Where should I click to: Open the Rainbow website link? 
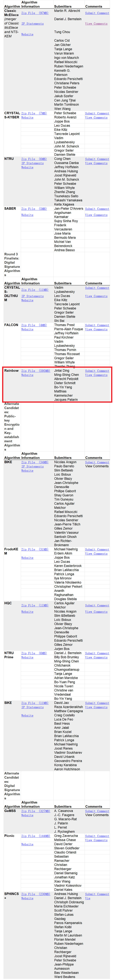28,375
